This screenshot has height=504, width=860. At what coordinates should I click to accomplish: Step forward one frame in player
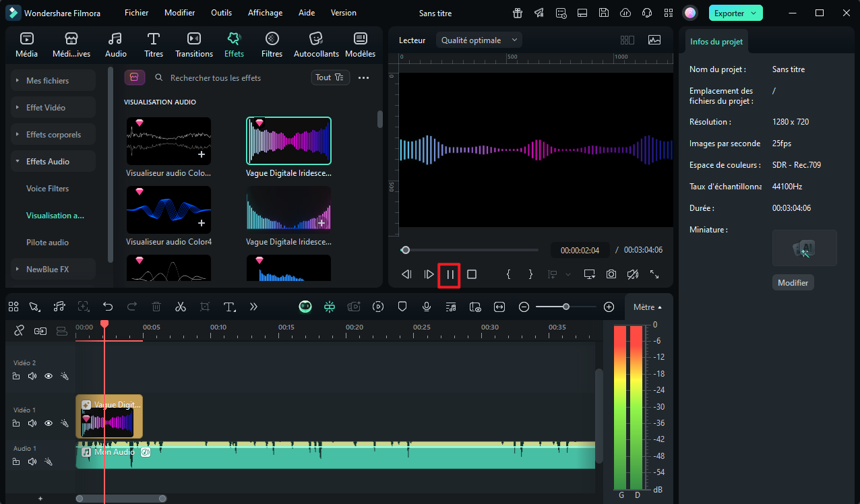(429, 274)
